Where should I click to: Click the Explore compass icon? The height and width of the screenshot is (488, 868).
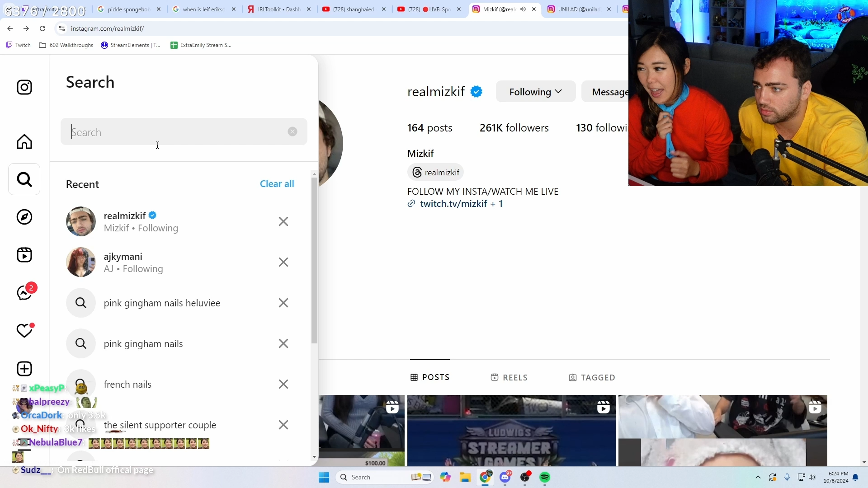[x=24, y=217]
